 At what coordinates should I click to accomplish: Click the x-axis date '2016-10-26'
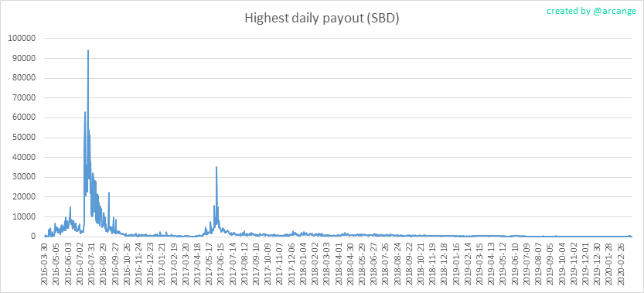coord(127,264)
